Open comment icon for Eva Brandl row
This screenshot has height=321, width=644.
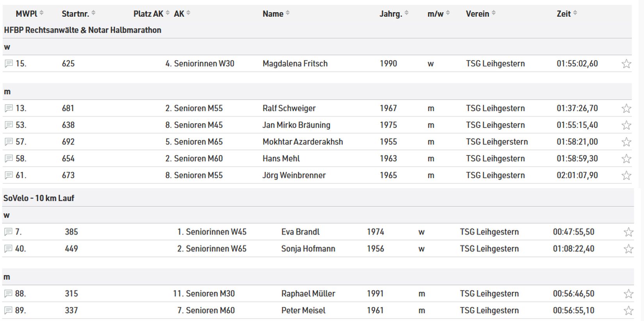tap(8, 232)
